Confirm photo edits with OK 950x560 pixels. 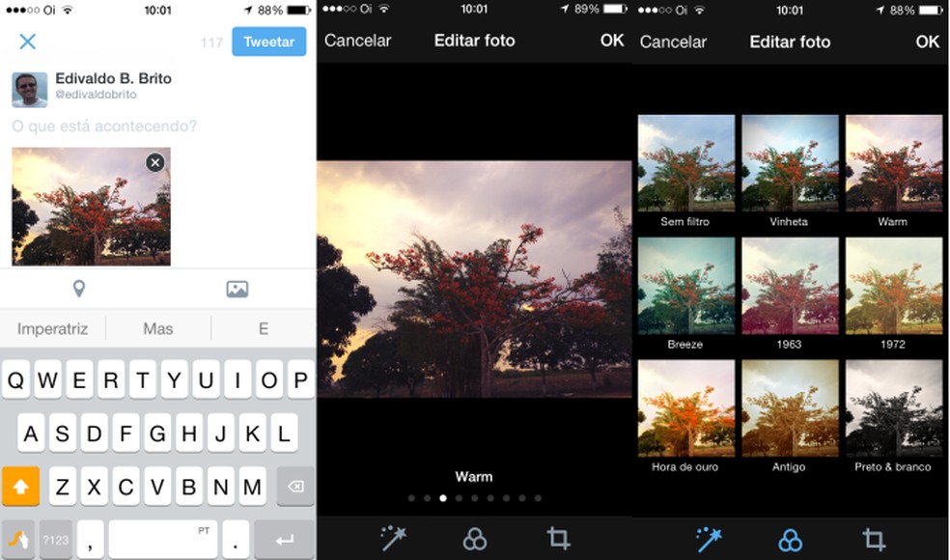click(x=612, y=42)
